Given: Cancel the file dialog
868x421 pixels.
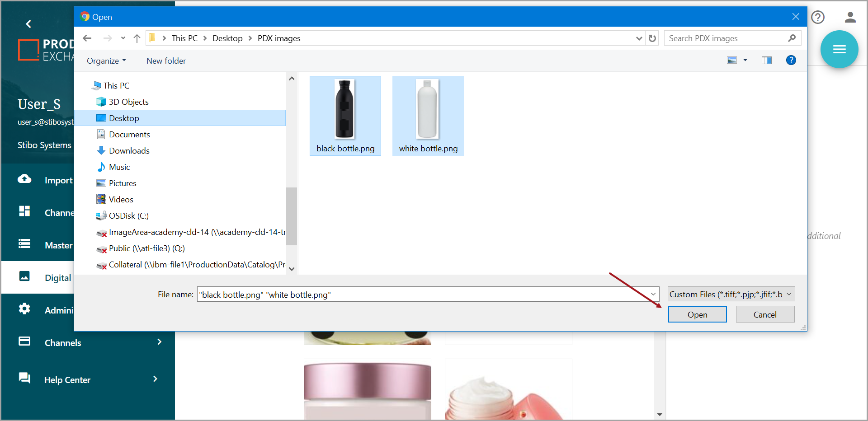Looking at the screenshot, I should pos(764,314).
